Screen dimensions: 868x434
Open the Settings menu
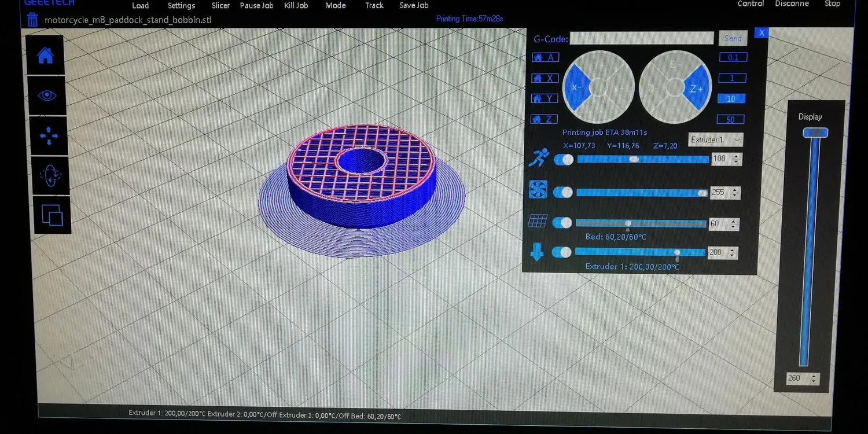pos(181,6)
